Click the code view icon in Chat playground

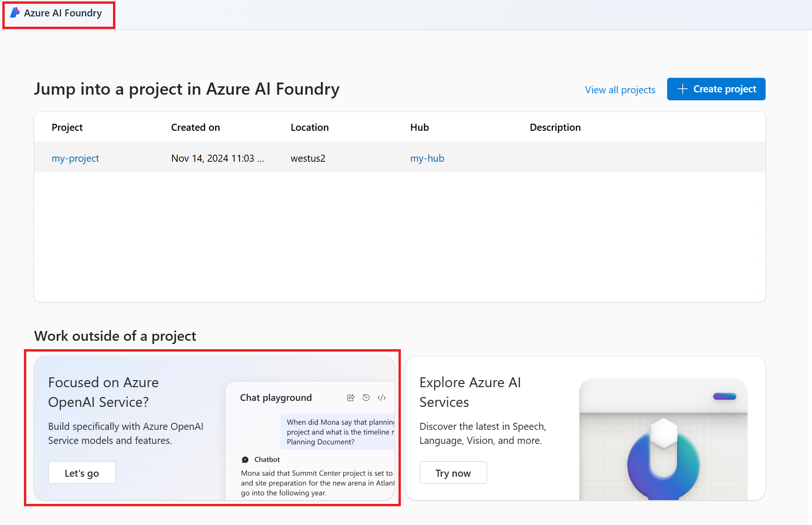(382, 398)
